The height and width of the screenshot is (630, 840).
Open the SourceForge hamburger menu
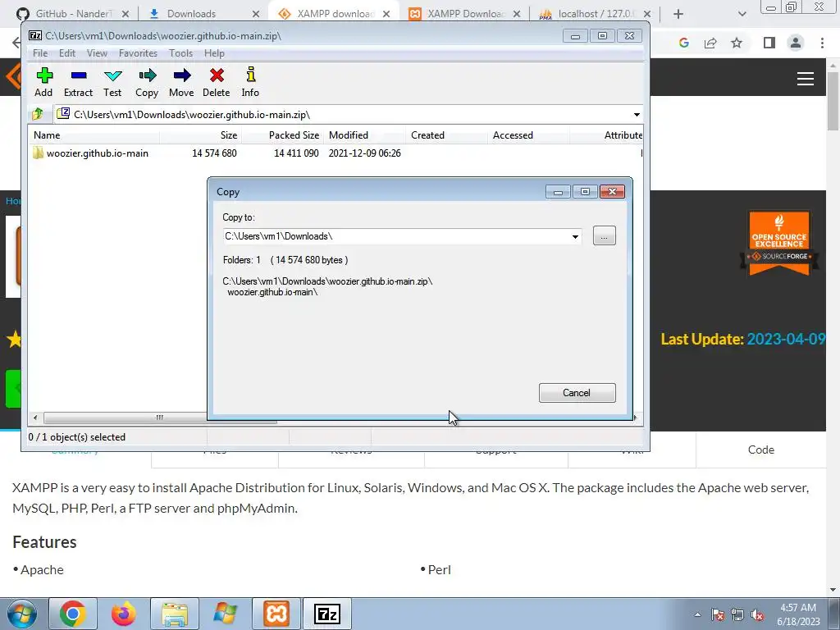806,79
